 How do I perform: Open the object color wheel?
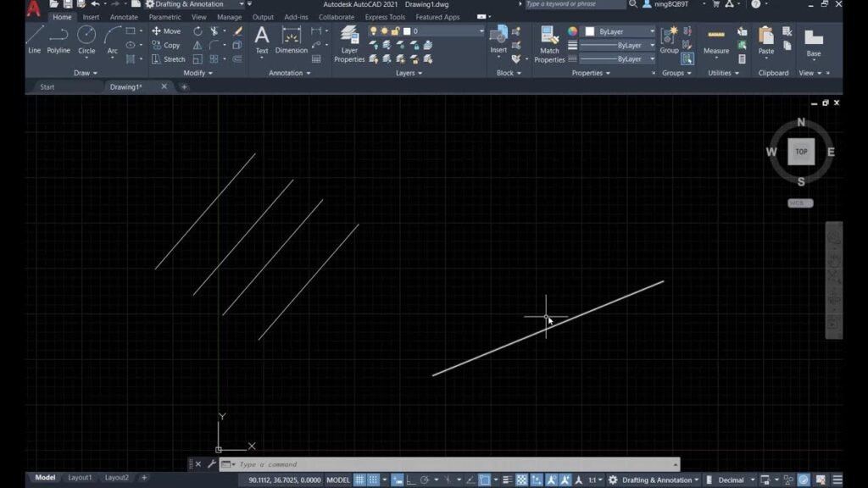click(x=572, y=31)
